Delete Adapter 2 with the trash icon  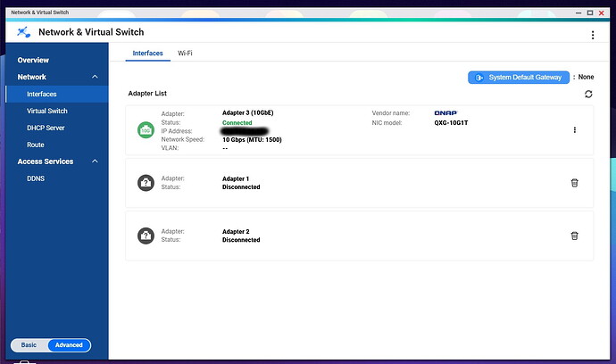pyautogui.click(x=574, y=236)
